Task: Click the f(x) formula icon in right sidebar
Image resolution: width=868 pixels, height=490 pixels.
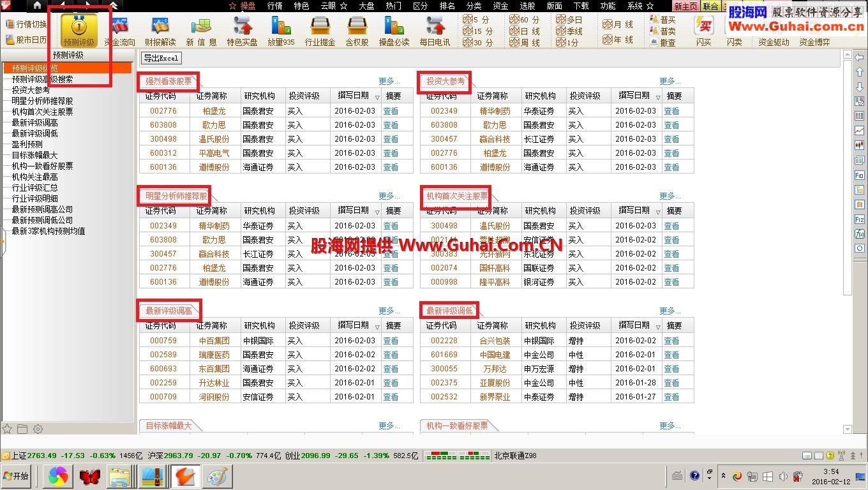Action: point(859,234)
